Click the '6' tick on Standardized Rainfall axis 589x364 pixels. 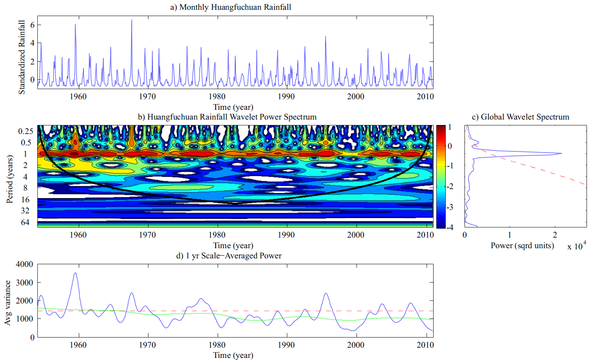tap(32, 25)
